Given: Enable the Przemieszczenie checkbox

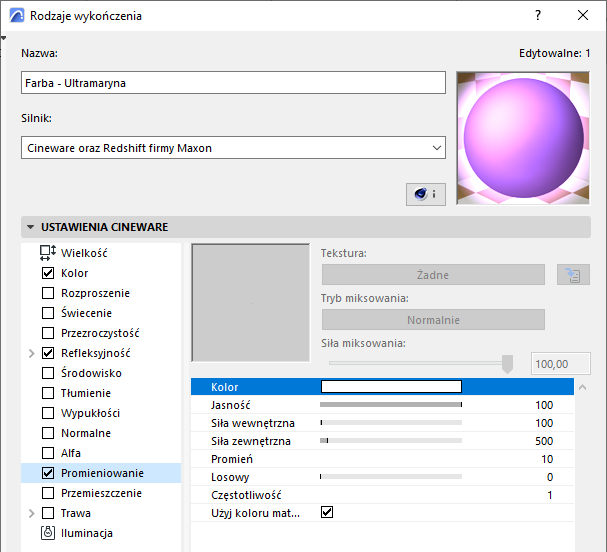Looking at the screenshot, I should click(48, 493).
